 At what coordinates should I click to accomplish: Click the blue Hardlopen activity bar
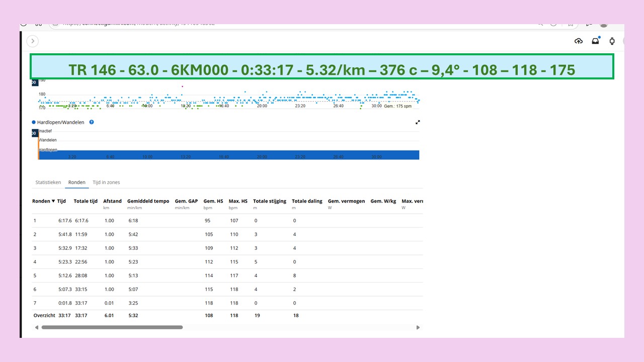point(229,155)
